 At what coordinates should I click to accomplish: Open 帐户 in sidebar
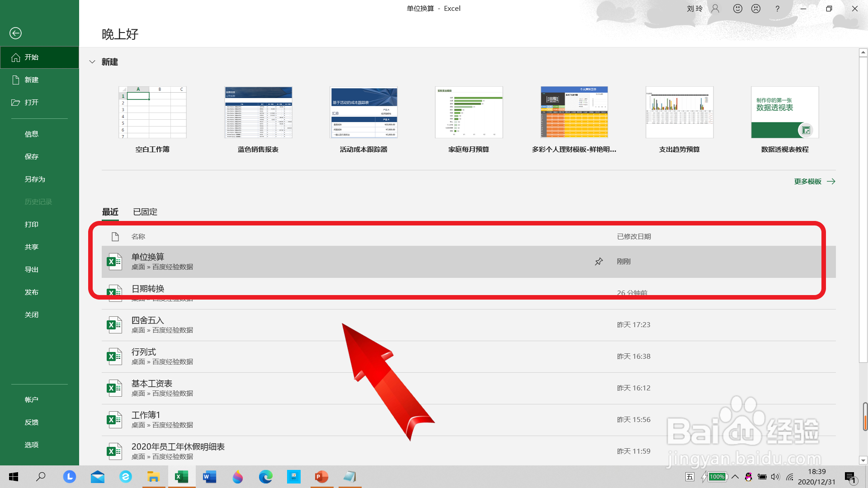click(40, 400)
